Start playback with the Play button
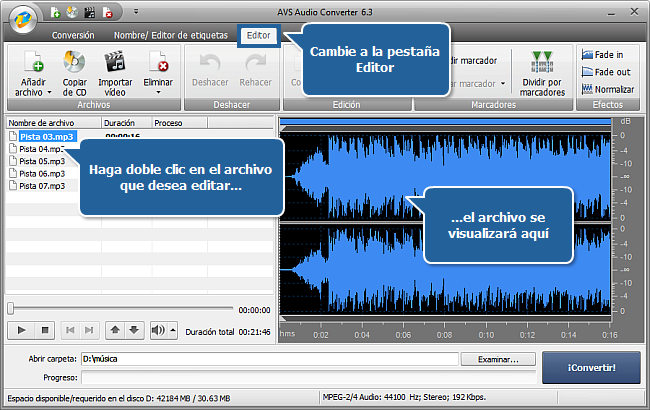The width and height of the screenshot is (650, 410). coord(22,329)
